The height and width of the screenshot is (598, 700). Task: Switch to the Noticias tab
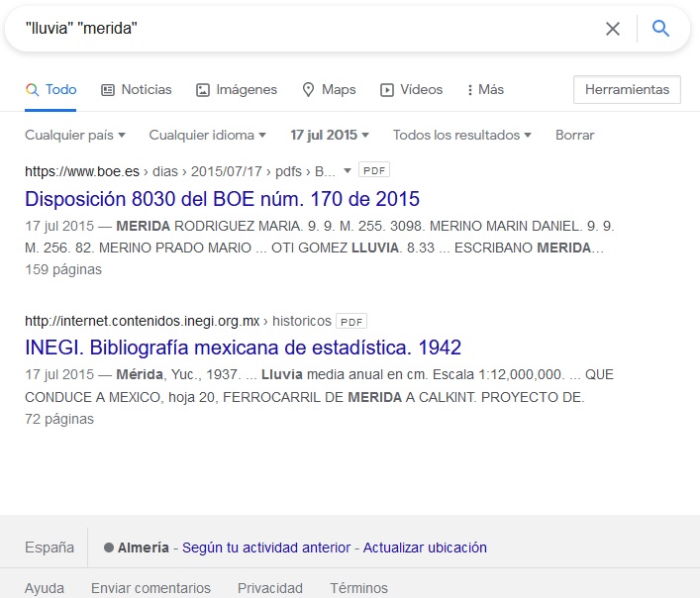(137, 90)
